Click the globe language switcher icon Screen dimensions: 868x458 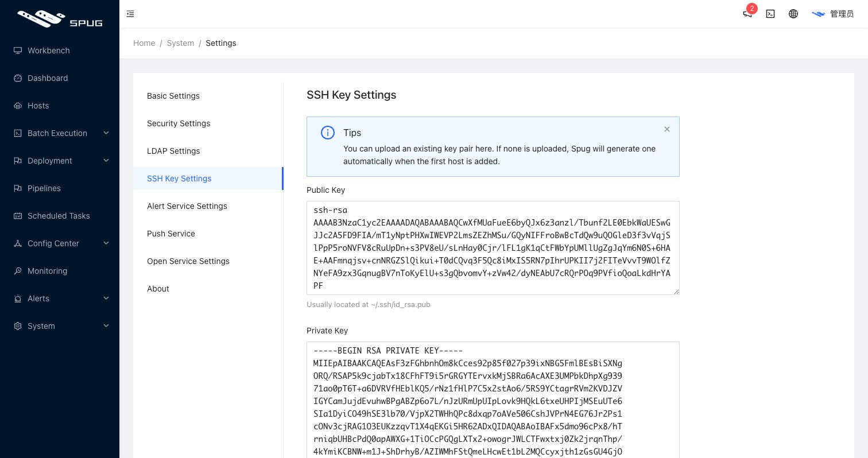[x=793, y=14]
